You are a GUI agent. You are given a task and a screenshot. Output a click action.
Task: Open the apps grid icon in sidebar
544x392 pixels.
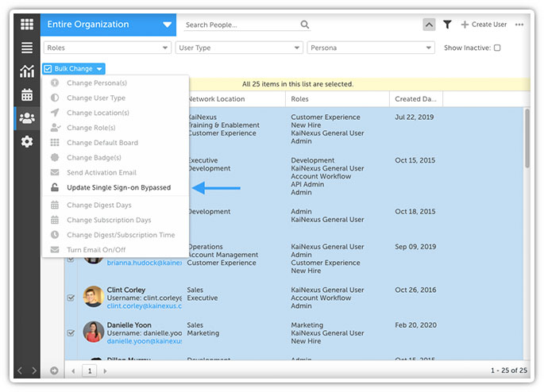coord(27,25)
